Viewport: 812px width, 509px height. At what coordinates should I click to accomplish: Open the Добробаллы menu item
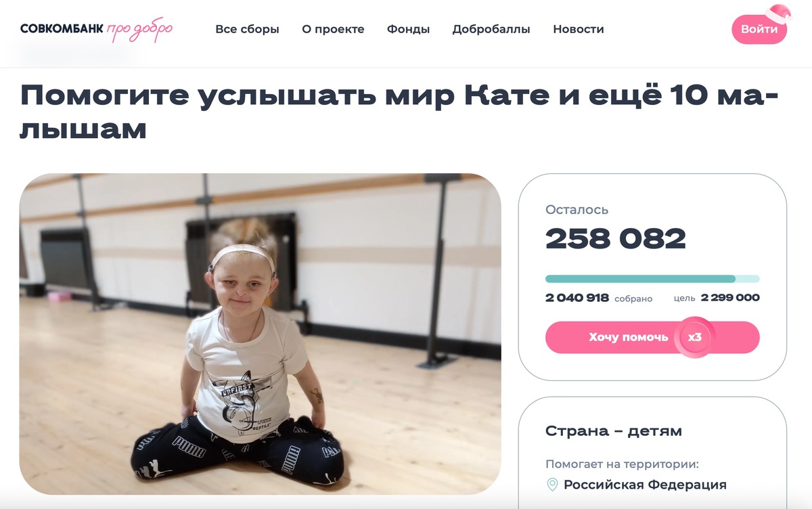point(491,29)
